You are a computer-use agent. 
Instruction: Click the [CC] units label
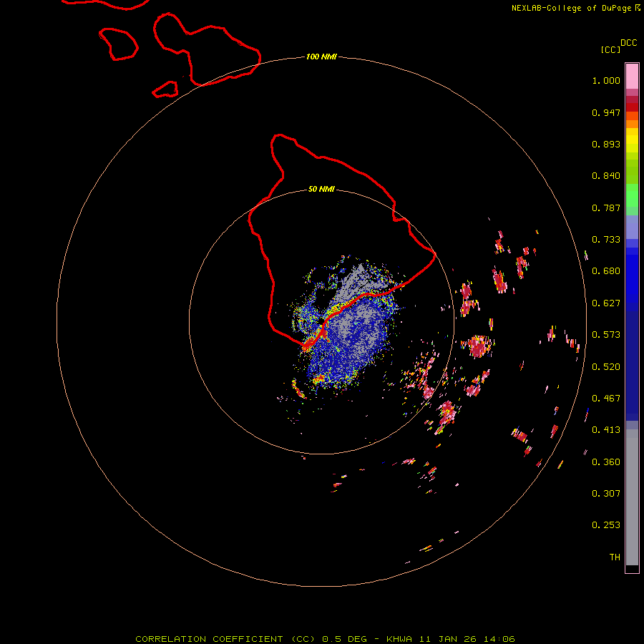(x=610, y=50)
